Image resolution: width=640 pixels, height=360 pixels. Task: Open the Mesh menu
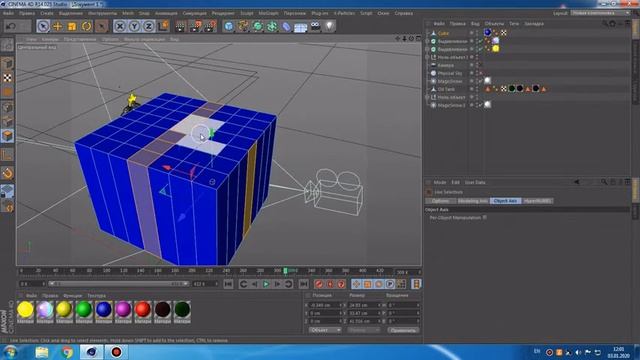(x=128, y=13)
